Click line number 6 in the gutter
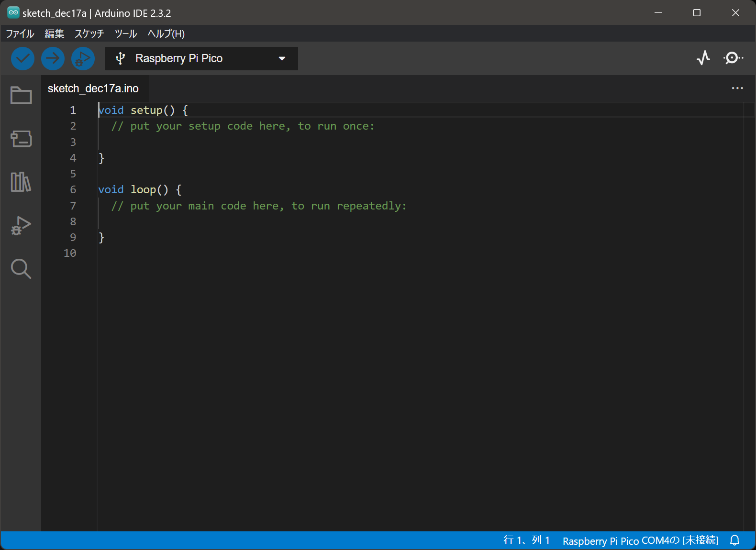 (73, 189)
